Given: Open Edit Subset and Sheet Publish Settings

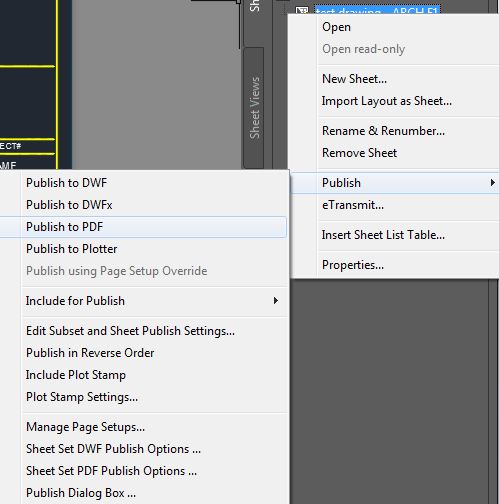Looking at the screenshot, I should (143, 331).
